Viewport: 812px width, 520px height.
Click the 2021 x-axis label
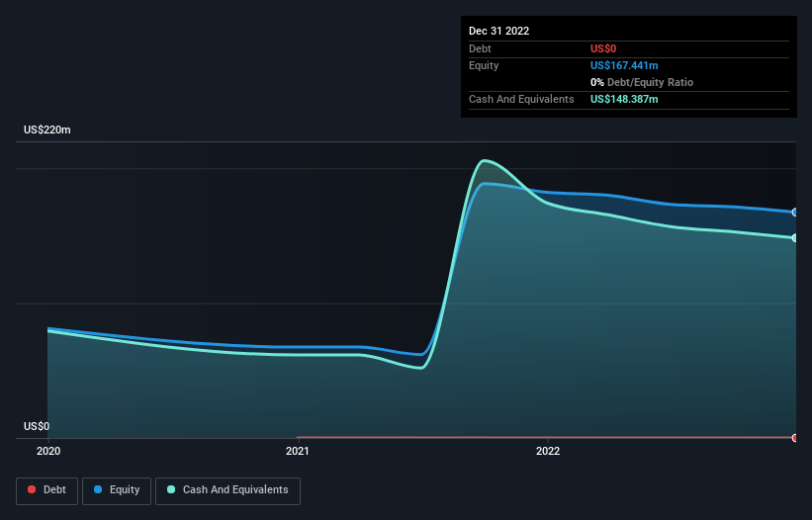298,451
